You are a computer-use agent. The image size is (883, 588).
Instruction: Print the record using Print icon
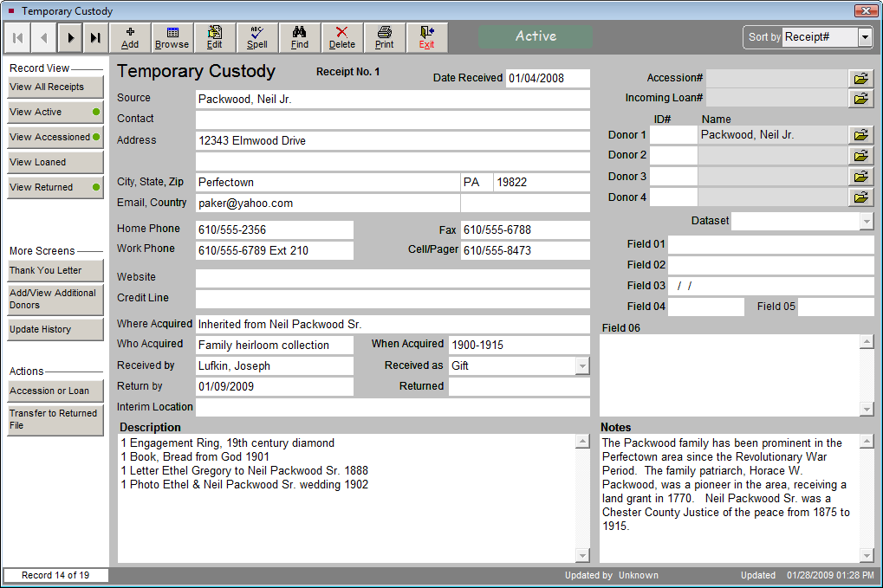(x=385, y=37)
